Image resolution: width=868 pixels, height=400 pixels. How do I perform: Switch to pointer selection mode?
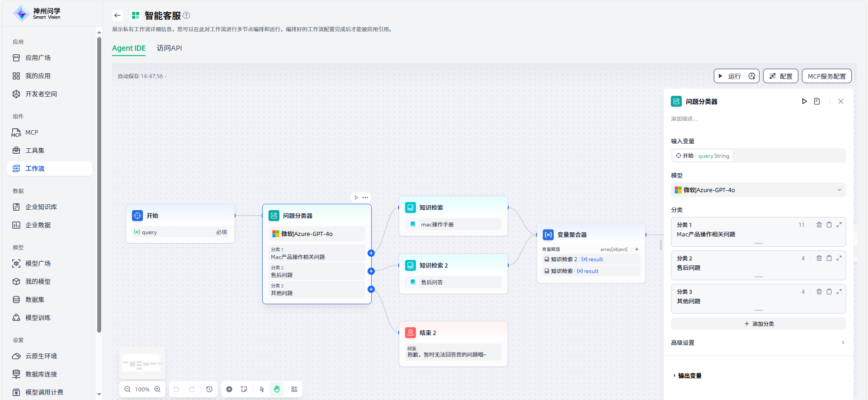[262, 389]
